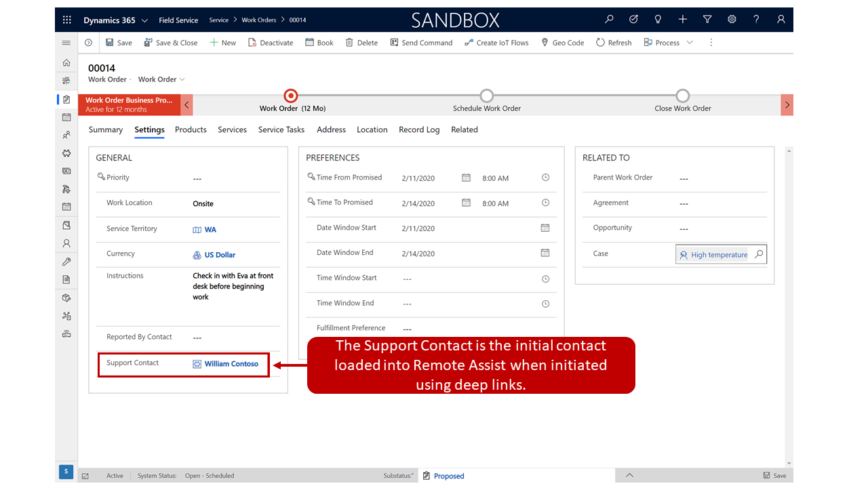
Task: Click Send Command button
Action: pos(421,43)
